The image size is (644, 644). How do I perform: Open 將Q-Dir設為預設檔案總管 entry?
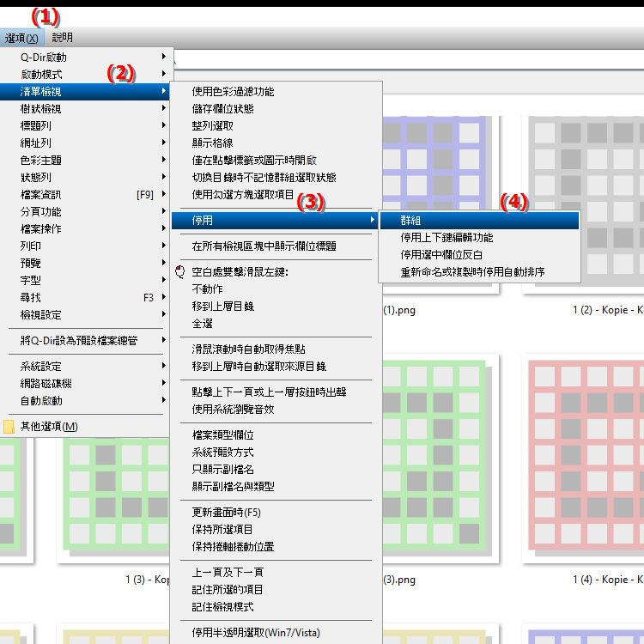click(86, 341)
